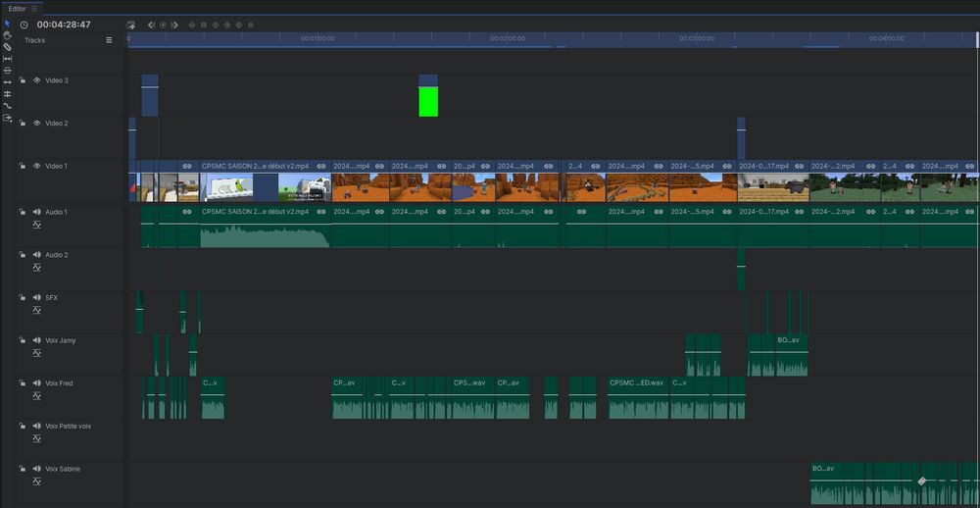Switch to the Editor tab
Screen dimensions: 980x508
tap(17, 9)
